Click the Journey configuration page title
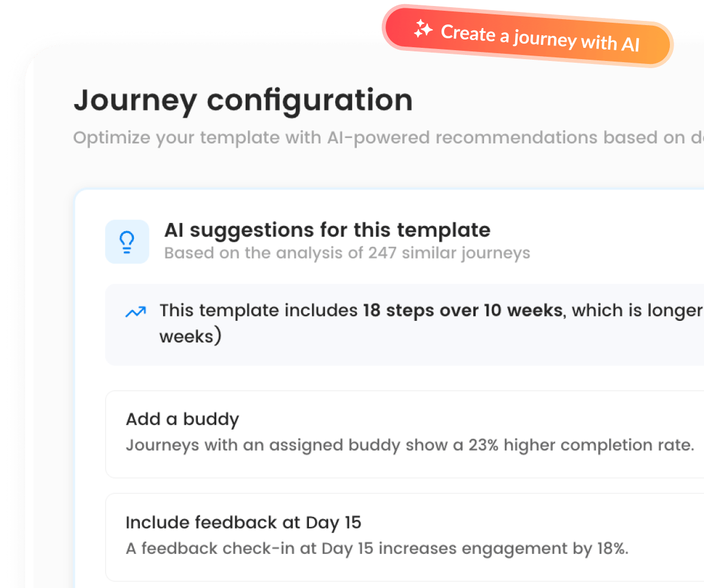 point(243,99)
